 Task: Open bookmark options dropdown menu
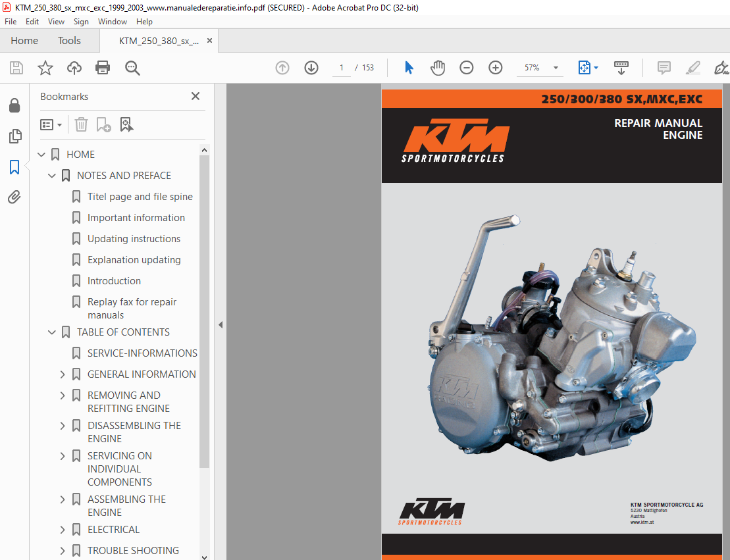[51, 125]
